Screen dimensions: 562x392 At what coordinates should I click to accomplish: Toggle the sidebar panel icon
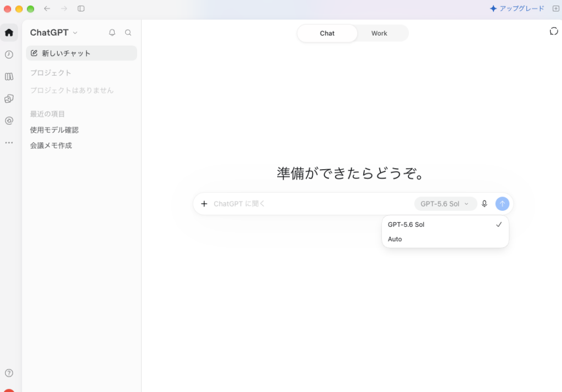pos(81,9)
